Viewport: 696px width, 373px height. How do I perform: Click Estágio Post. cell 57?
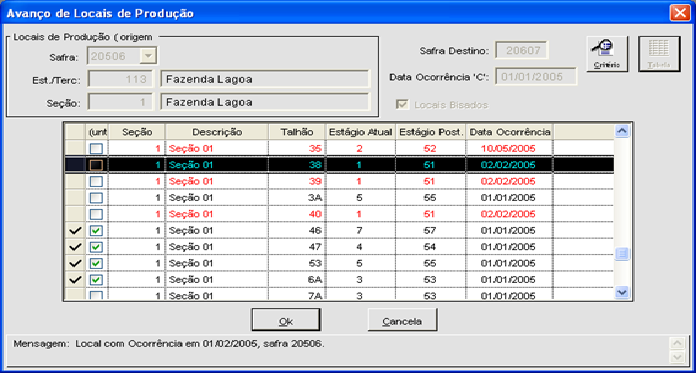tap(431, 230)
